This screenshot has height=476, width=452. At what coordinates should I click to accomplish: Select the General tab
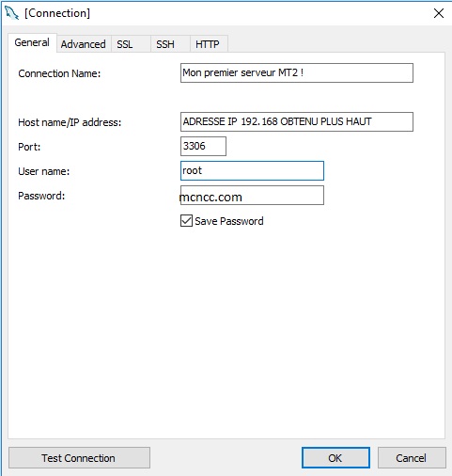pos(32,42)
